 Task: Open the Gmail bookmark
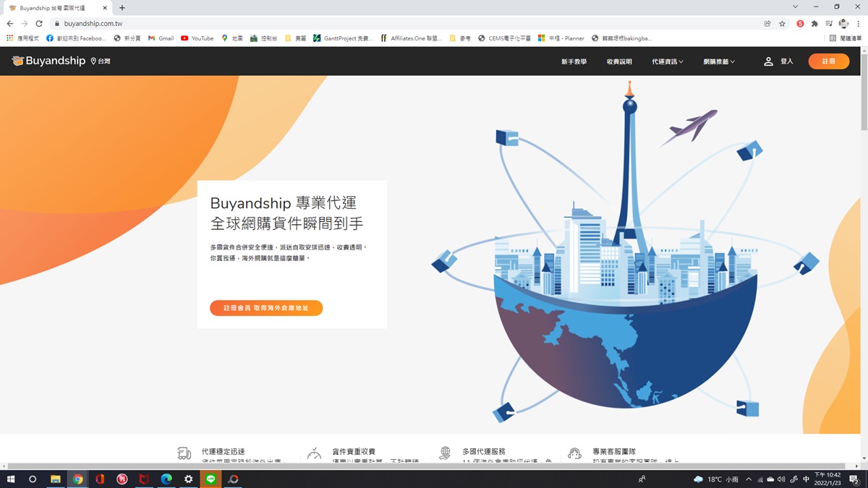(161, 38)
